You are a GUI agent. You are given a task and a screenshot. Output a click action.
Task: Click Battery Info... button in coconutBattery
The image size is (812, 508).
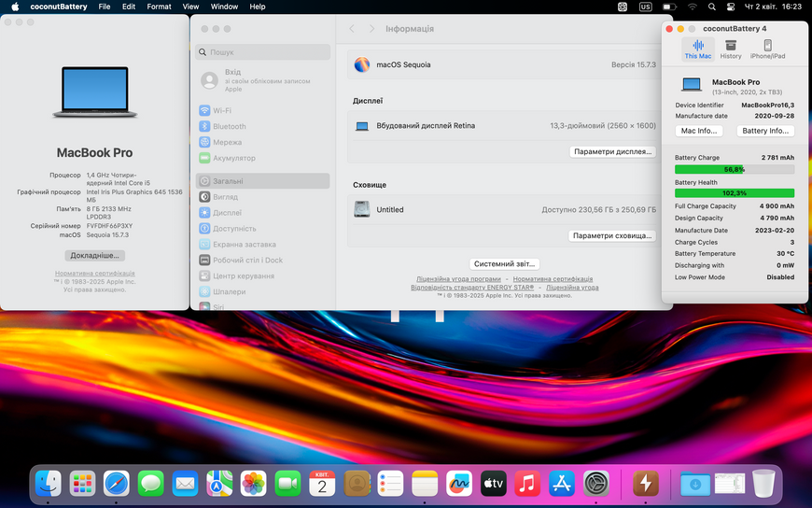click(765, 131)
